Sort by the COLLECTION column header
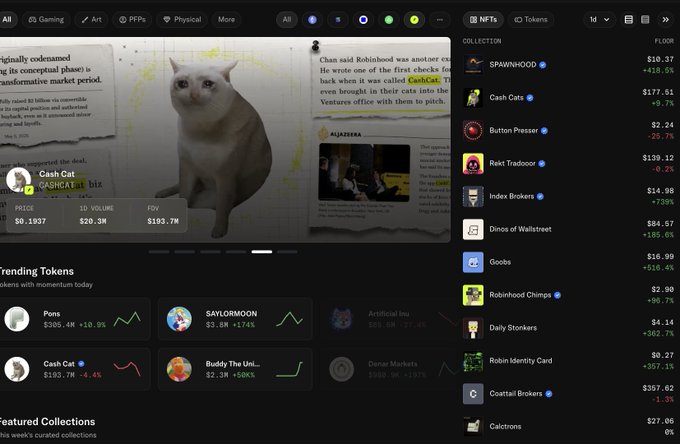 482,41
